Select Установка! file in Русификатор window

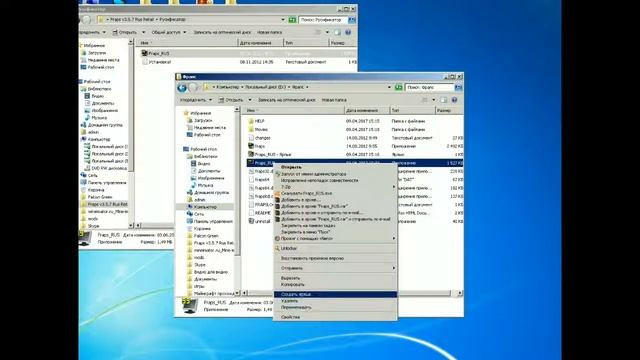point(160,62)
